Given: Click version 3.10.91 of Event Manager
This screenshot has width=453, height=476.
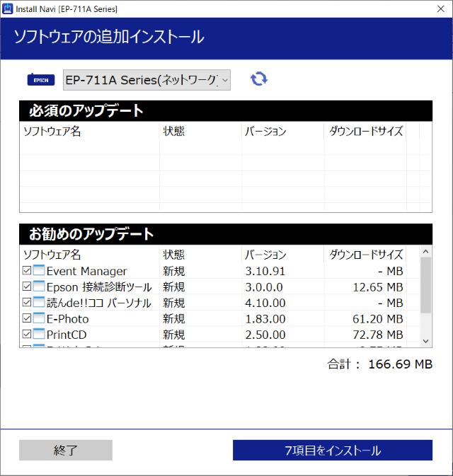Looking at the screenshot, I should 265,271.
